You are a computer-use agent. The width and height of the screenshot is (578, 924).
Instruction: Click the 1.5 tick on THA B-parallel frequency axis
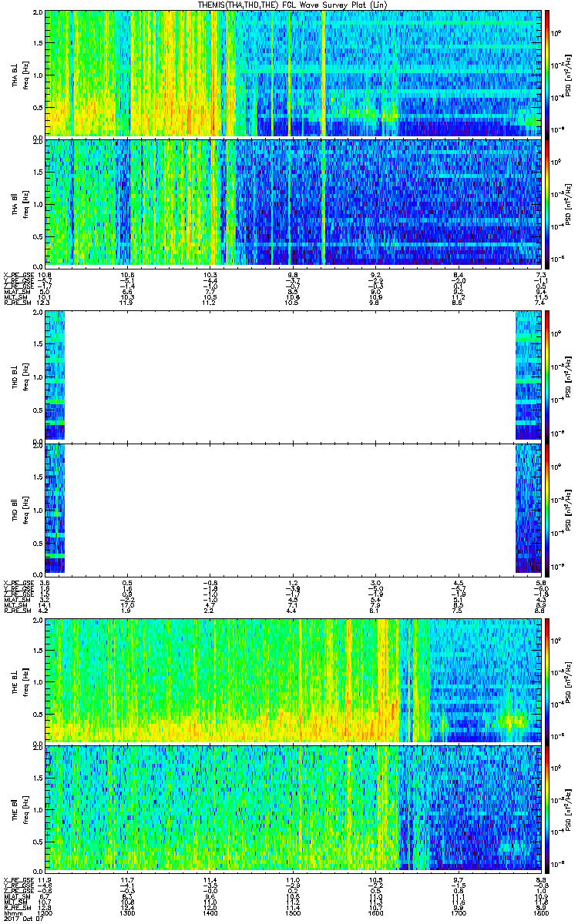tap(37, 171)
